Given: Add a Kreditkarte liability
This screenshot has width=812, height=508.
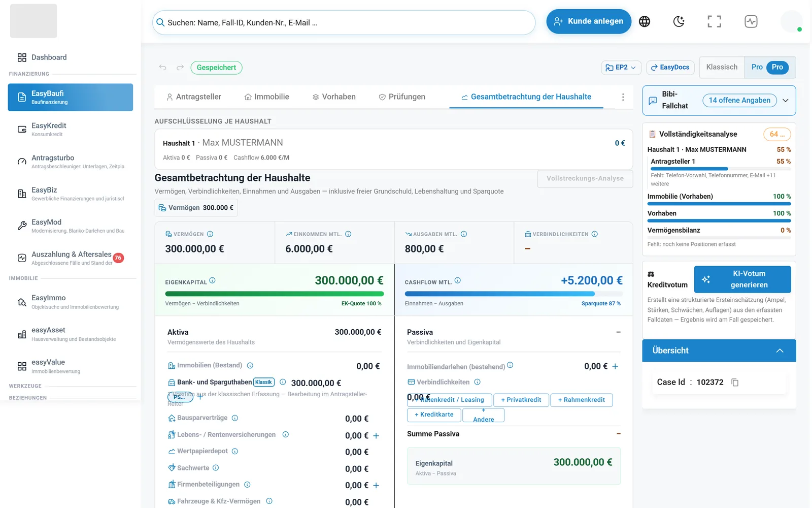Looking at the screenshot, I should [x=434, y=415].
